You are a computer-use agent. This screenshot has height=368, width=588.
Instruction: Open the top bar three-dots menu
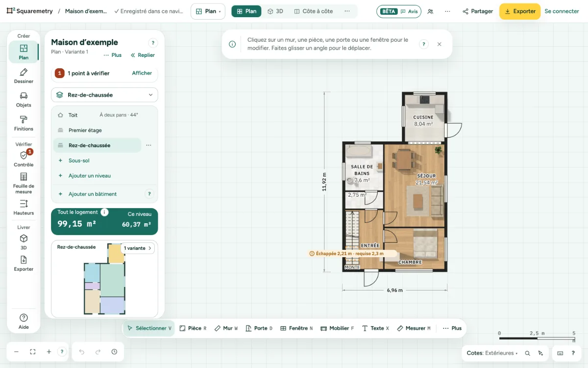pos(447,11)
